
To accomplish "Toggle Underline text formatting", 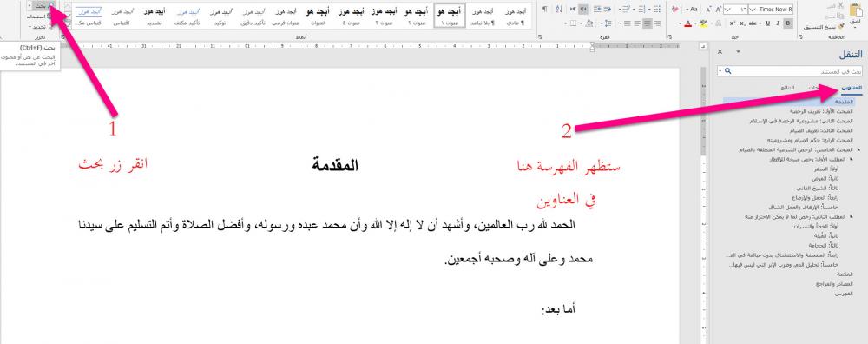I will coord(768,23).
